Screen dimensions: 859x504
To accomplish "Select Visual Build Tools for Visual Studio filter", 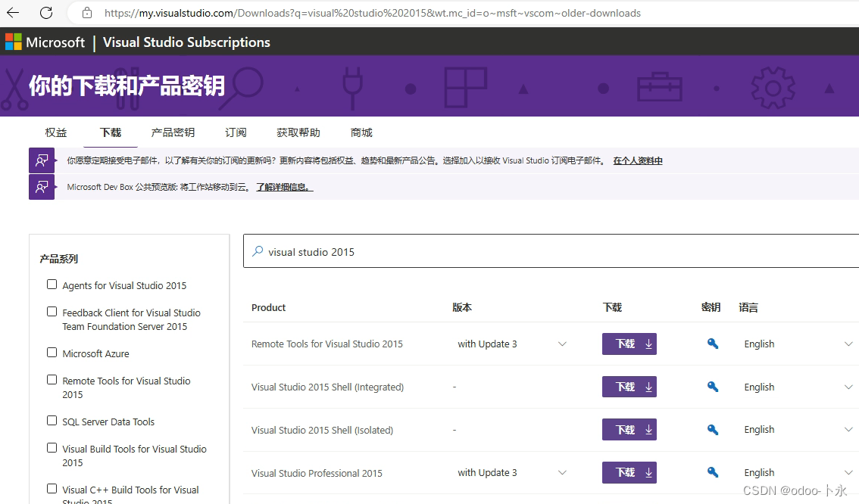I will (x=52, y=448).
